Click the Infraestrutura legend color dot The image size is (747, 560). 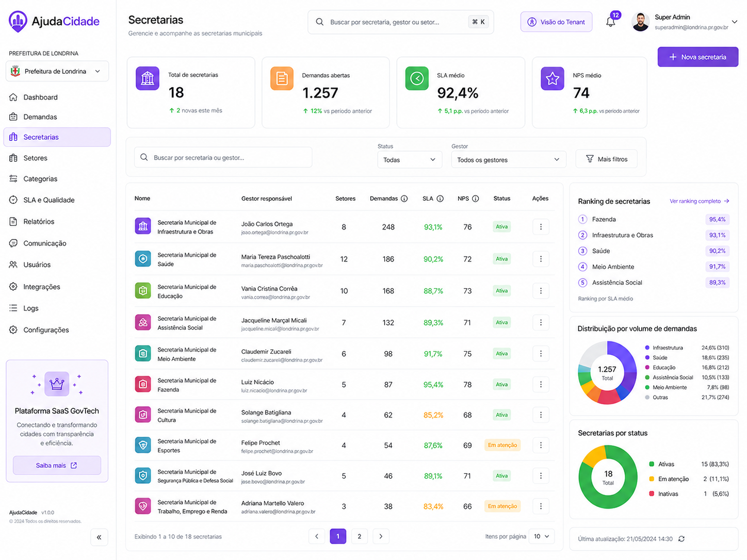coord(647,348)
